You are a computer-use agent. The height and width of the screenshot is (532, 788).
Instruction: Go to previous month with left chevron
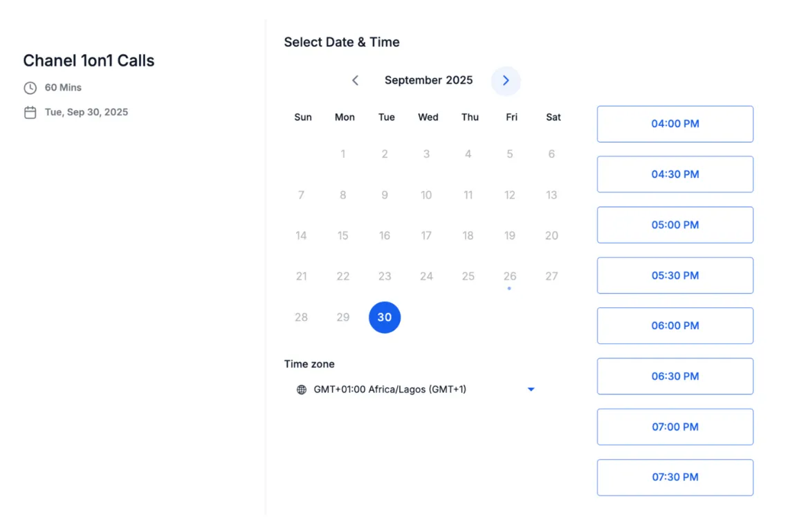pos(355,81)
